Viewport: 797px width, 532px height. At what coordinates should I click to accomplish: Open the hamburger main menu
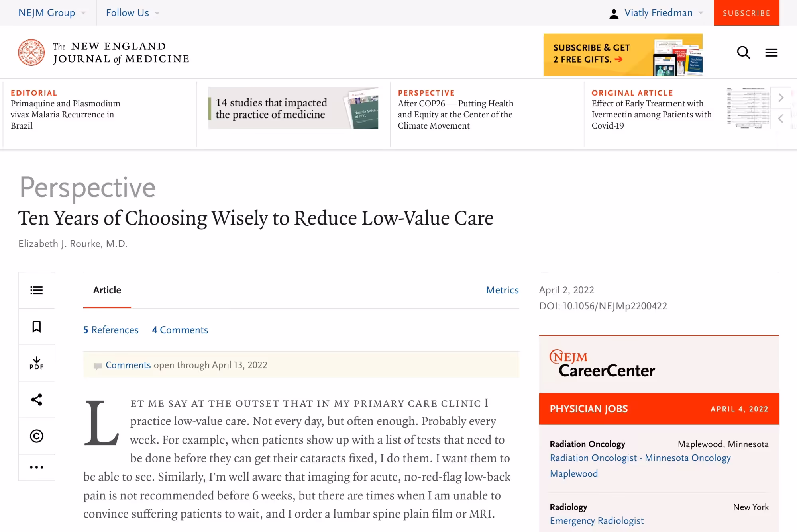tap(771, 53)
